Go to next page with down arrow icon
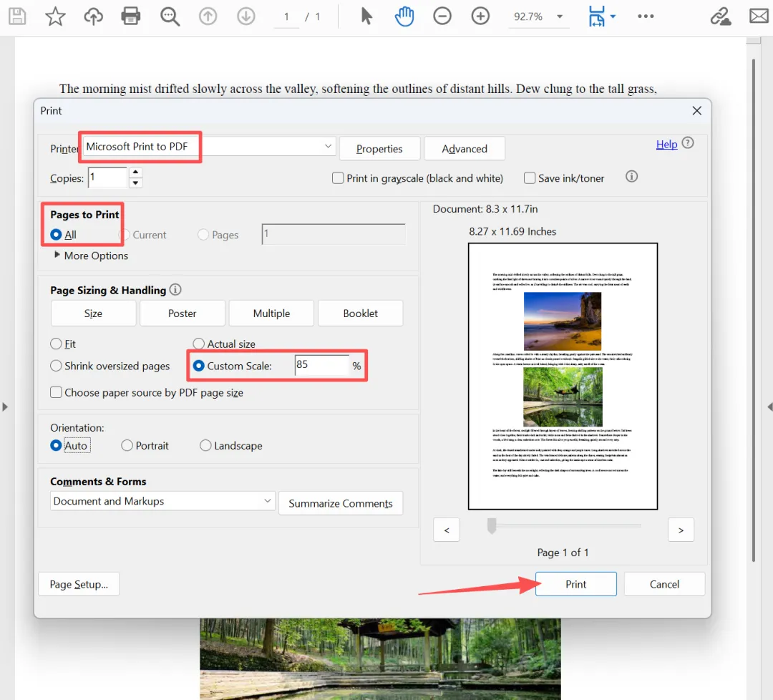773x700 pixels. 245,16
